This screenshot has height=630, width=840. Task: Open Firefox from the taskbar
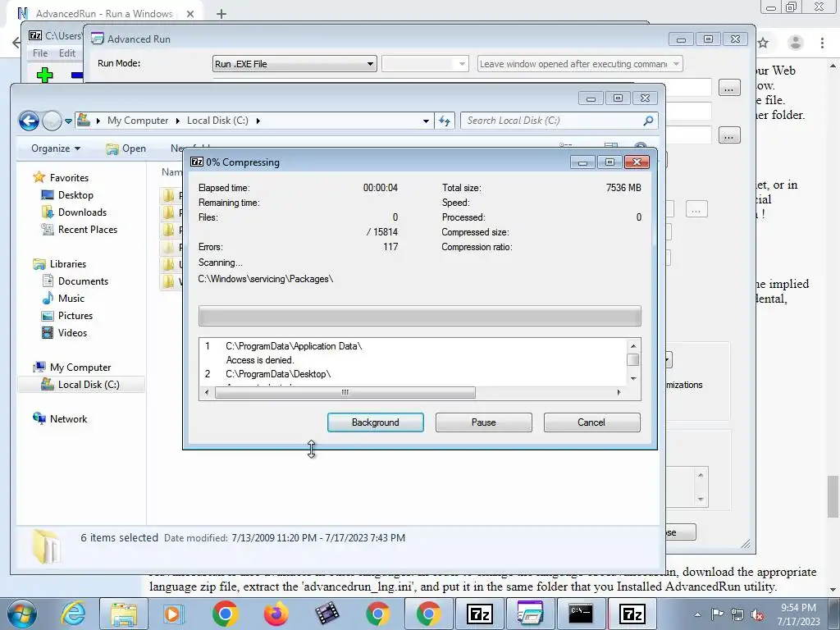point(276,614)
